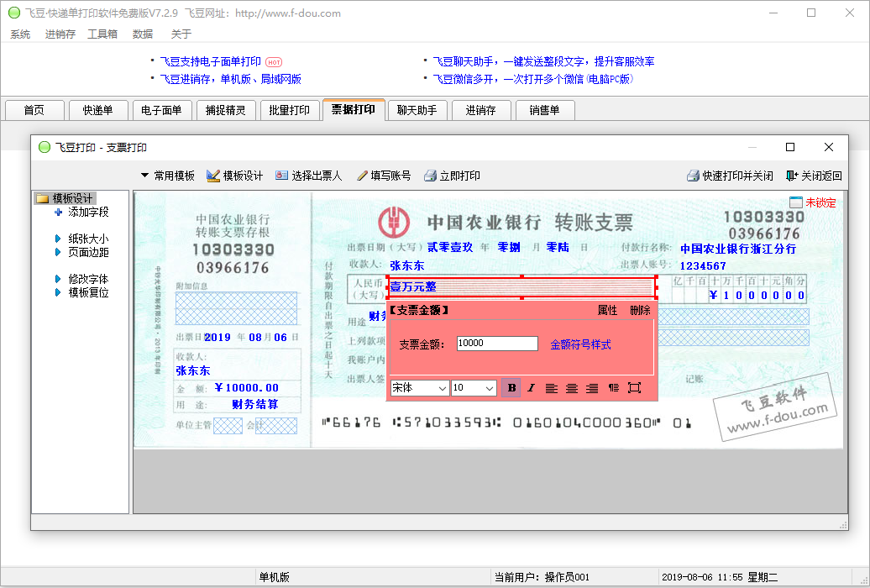Select the 贰零壹玖 year field
The height and width of the screenshot is (588, 870).
coord(450,247)
